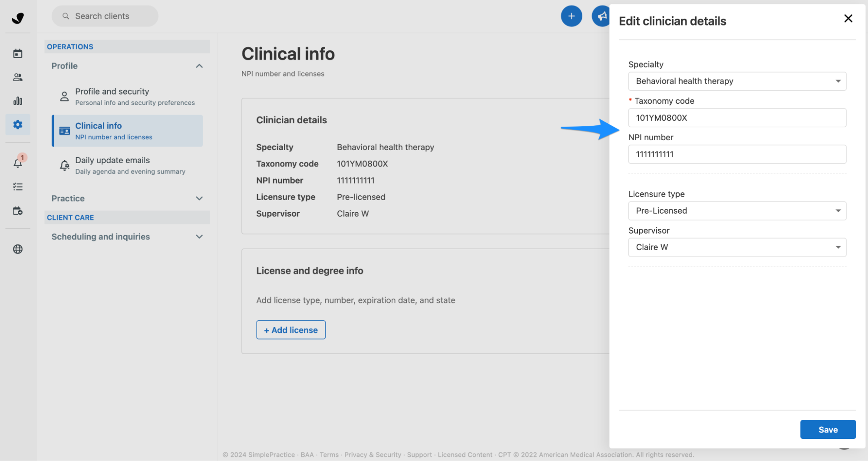Open Daily update emails settings
Viewport: 868px width, 461px height.
click(127, 165)
